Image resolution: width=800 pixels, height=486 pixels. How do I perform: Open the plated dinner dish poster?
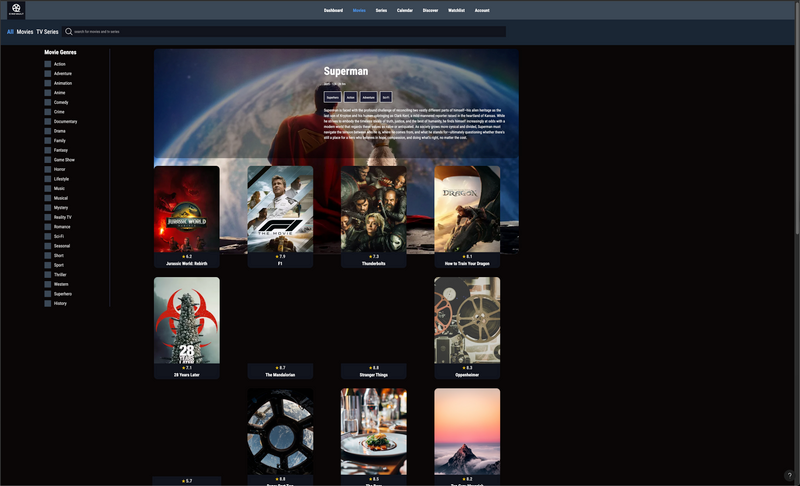pyautogui.click(x=373, y=431)
